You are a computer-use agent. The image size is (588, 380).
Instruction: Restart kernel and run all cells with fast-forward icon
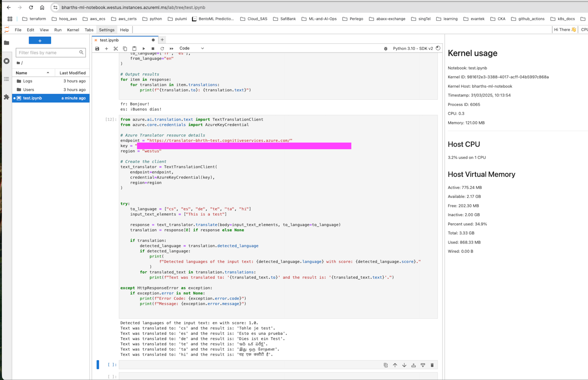[172, 49]
